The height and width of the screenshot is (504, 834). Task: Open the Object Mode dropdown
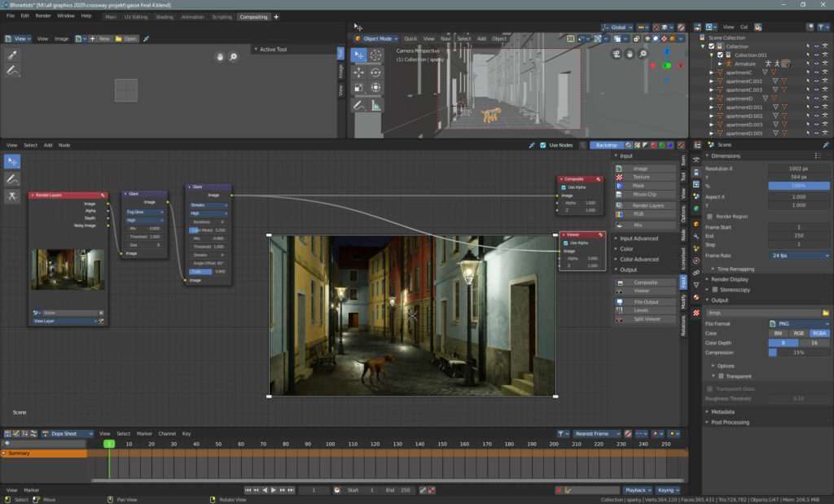(x=376, y=38)
